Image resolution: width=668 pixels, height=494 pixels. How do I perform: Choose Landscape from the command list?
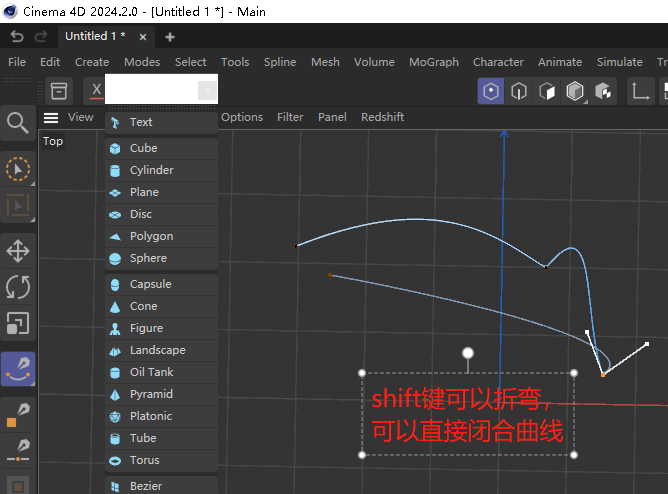[161, 350]
